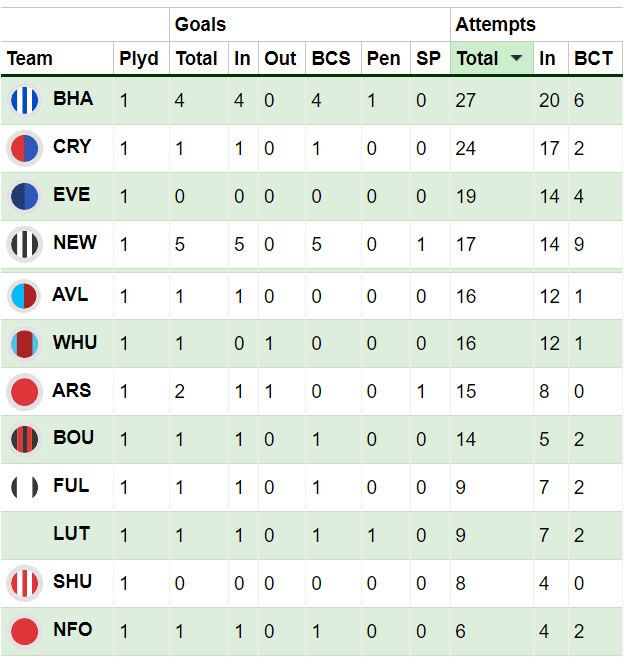Sort by BCT column header
Screen dimensions: 628x664
pos(593,59)
